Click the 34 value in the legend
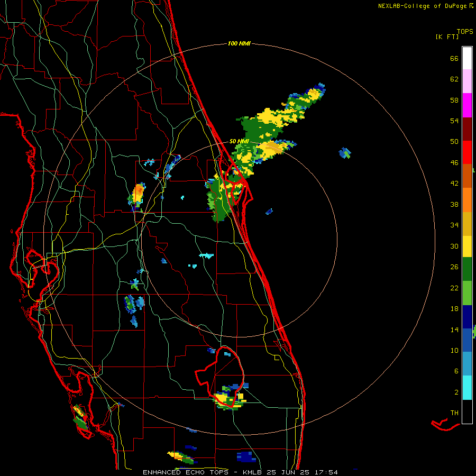Image resolution: width=476 pixels, height=476 pixels. (454, 225)
